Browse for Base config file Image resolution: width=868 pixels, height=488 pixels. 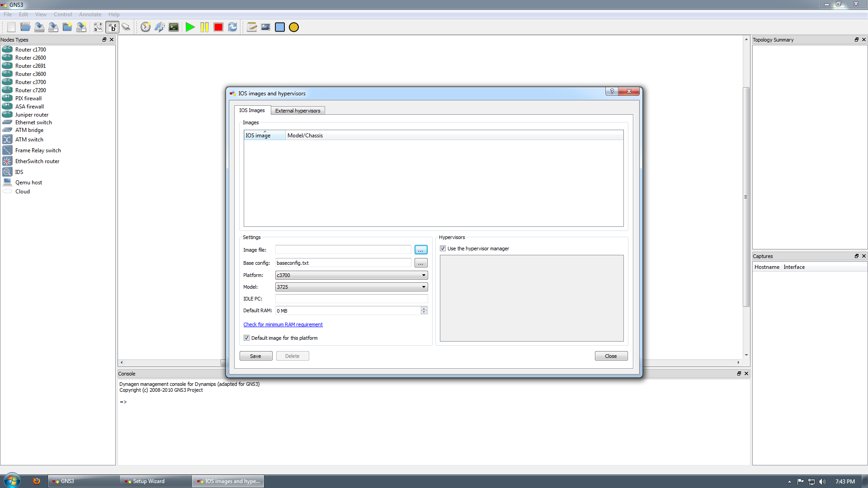(421, 263)
